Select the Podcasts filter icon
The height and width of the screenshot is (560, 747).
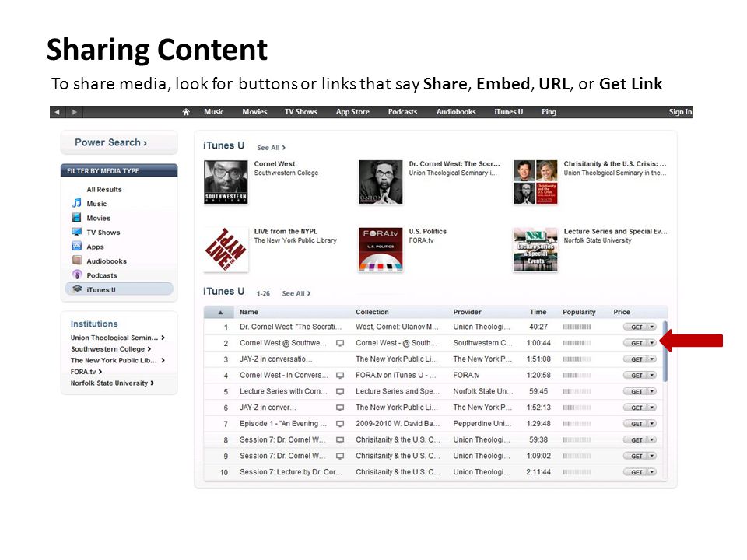pos(77,275)
